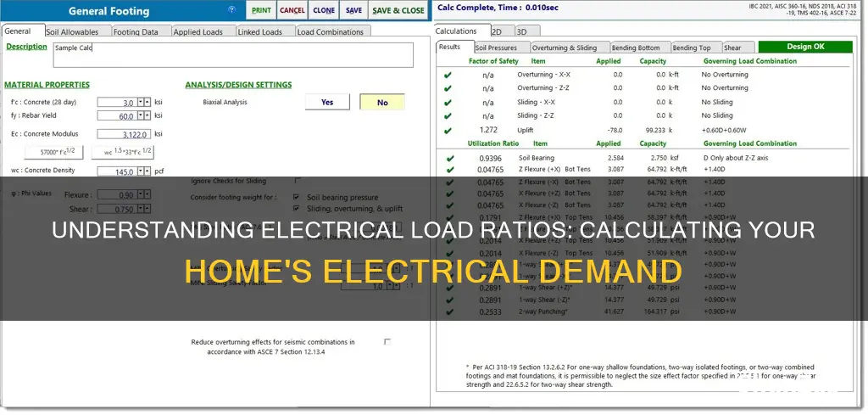The width and height of the screenshot is (868, 415).
Task: Increase Shear phi value with up arrow
Action: click(x=147, y=209)
